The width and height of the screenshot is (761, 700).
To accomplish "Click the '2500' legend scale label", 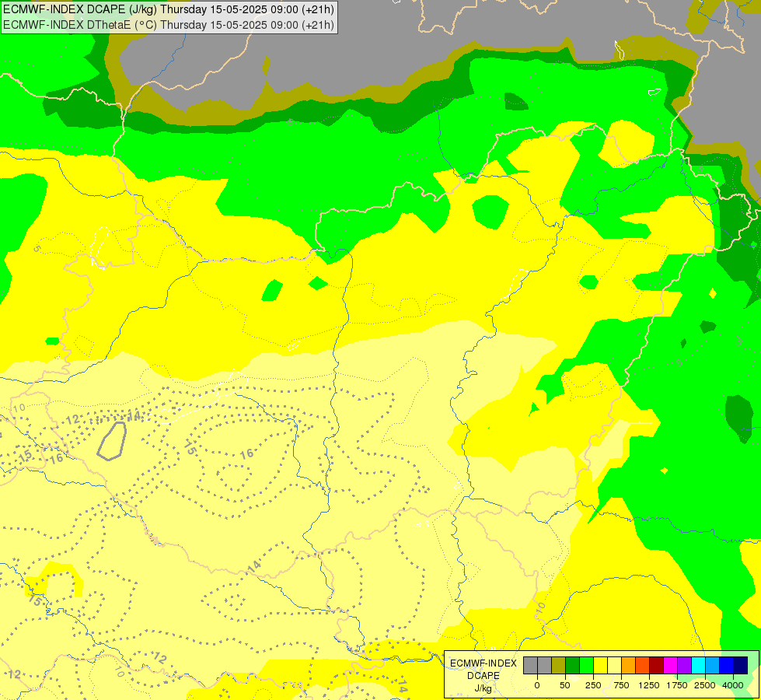I will pyautogui.click(x=705, y=685).
